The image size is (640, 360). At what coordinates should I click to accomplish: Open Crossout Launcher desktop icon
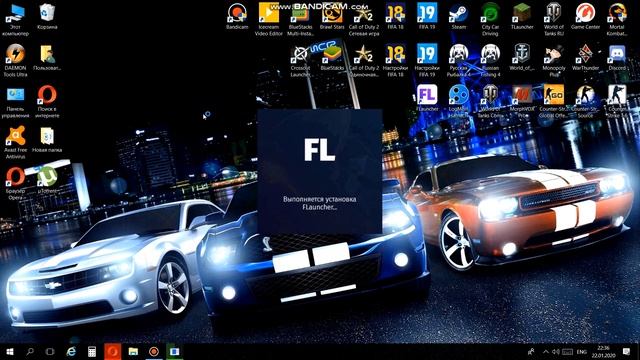click(x=300, y=60)
